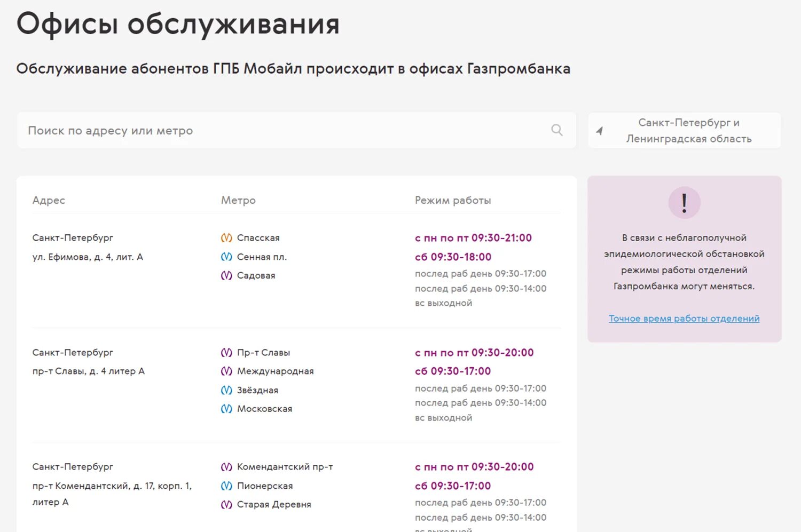This screenshot has height=532, width=801.
Task: Click the location arrow icon
Action: (x=600, y=131)
